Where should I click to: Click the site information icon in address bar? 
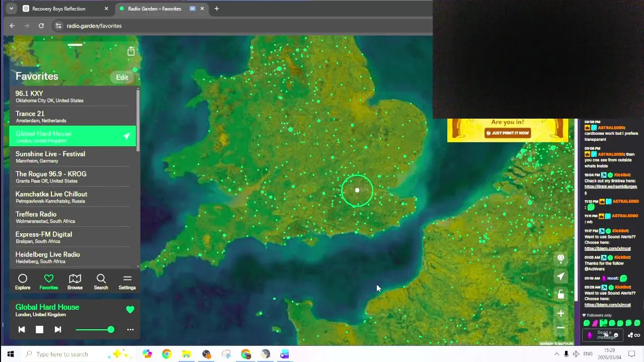(x=58, y=26)
